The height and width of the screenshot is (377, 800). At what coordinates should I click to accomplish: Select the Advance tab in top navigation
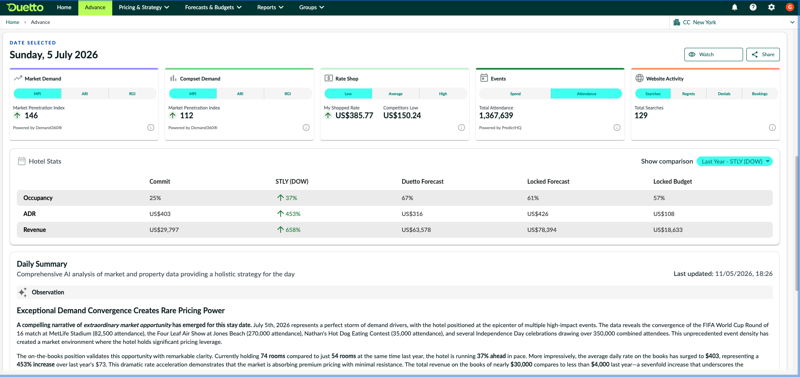(95, 8)
